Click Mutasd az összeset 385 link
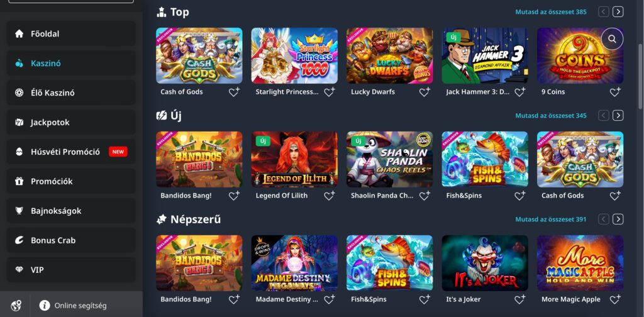Viewport: 644px width, 317px height. point(551,12)
